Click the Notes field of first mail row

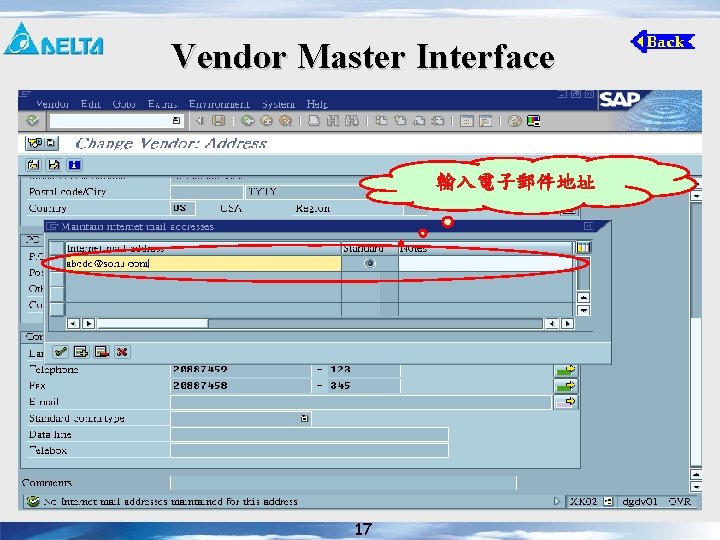click(x=486, y=264)
